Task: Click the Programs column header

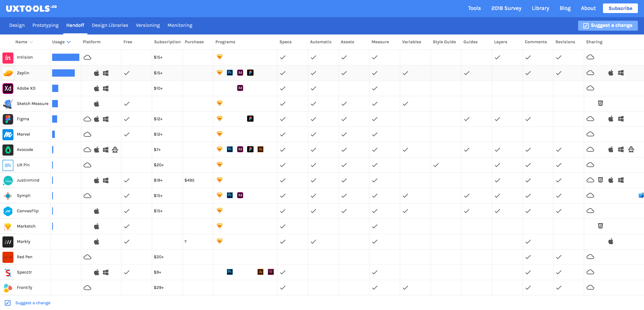Action: [x=225, y=42]
